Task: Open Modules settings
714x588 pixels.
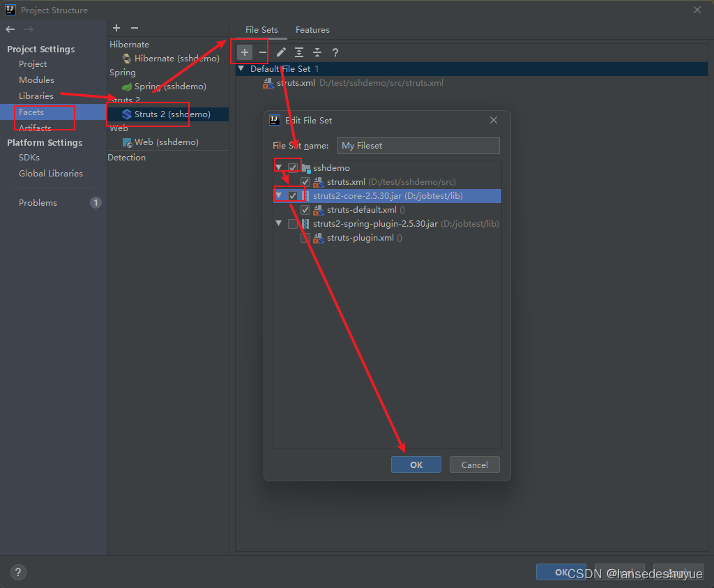Action: coord(36,80)
